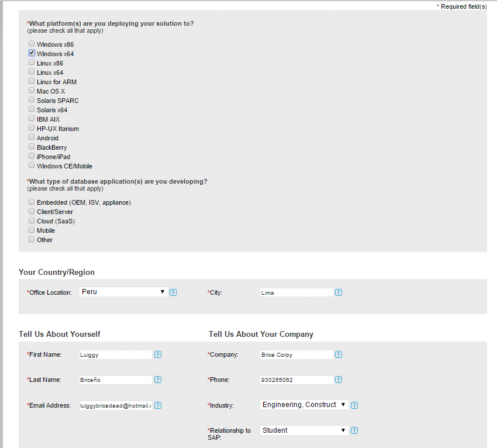This screenshot has height=448, width=497.
Task: Open help for Email Address
Action: coord(157,405)
